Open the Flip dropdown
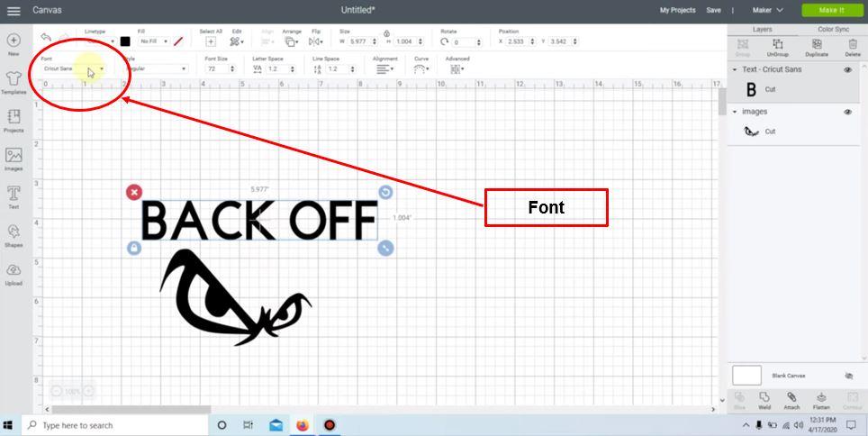Image resolution: width=868 pixels, height=436 pixels. 316,41
